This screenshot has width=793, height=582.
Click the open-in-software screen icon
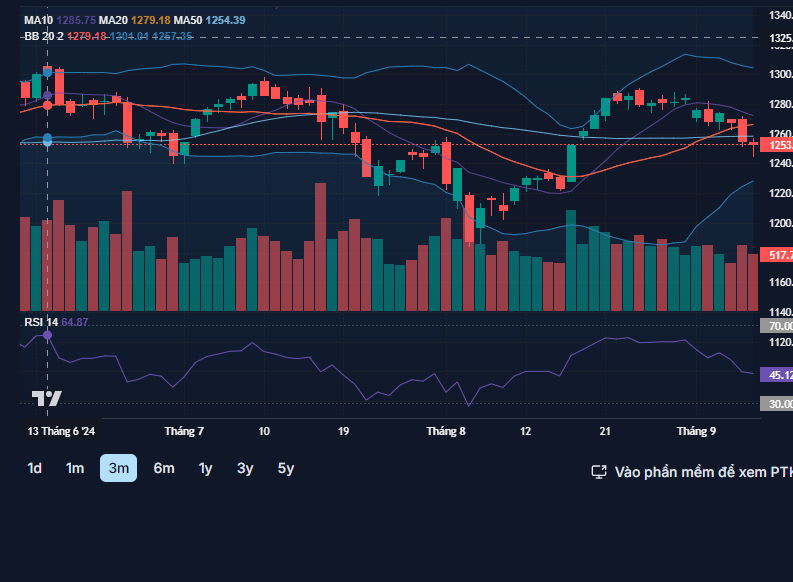click(599, 471)
